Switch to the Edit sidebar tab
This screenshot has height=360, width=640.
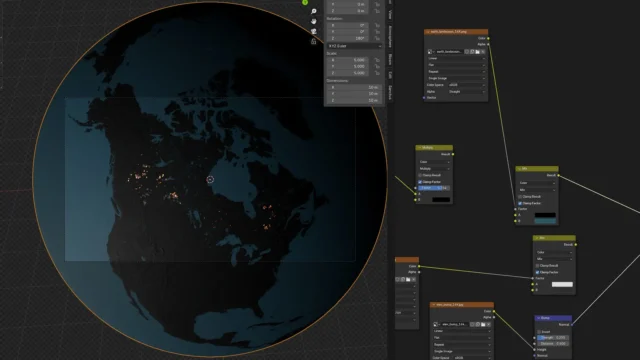pos(390,75)
